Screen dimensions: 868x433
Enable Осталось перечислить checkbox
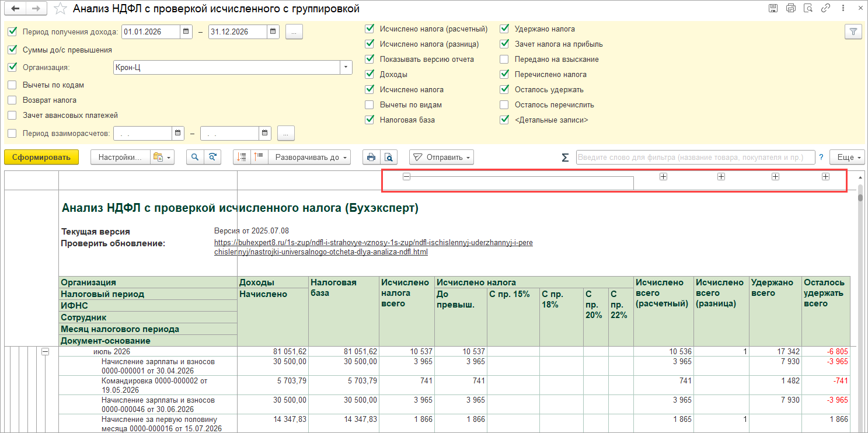pos(504,105)
